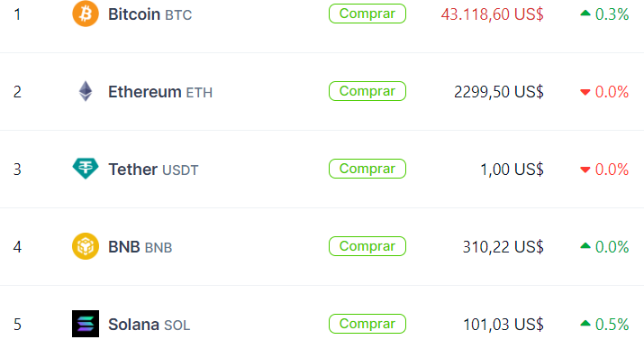Click Comprar button in BNB row
644x358 pixels.
tap(367, 246)
